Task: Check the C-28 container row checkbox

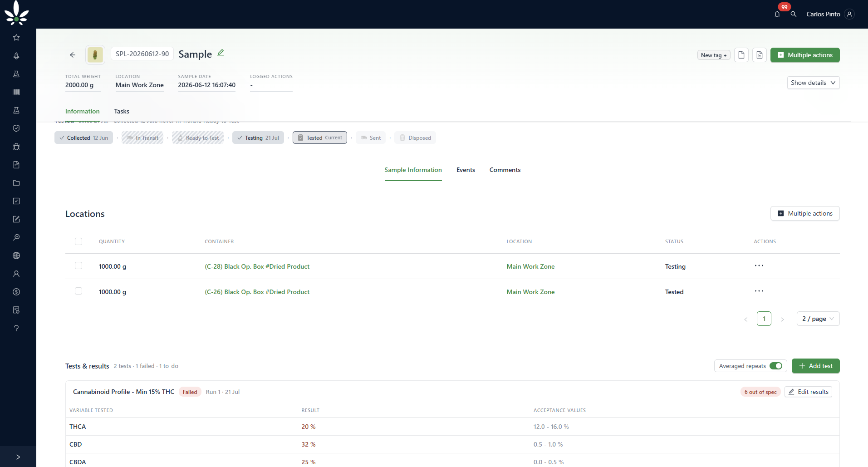Action: tap(78, 265)
